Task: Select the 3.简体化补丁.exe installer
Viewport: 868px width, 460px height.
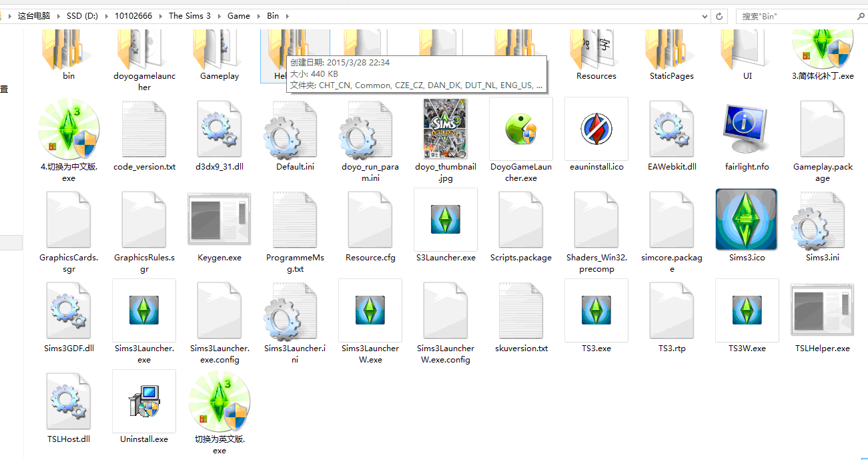Action: point(823,56)
